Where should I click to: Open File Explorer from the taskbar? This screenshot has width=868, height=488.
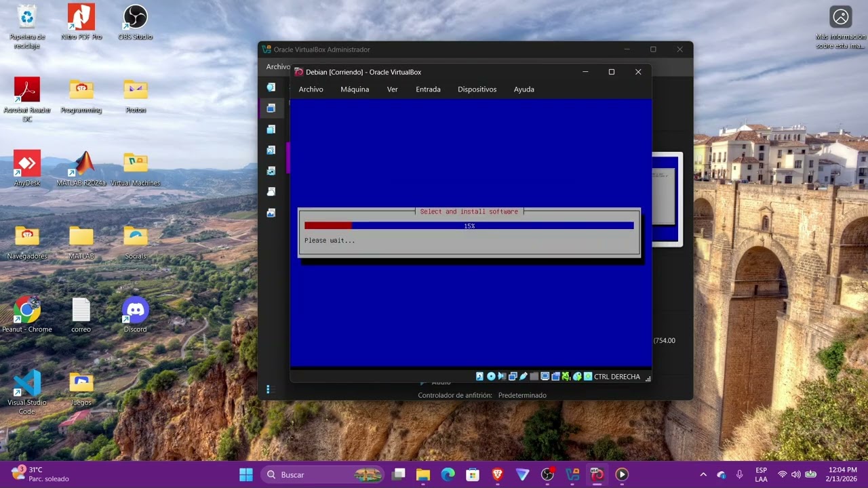tap(423, 474)
